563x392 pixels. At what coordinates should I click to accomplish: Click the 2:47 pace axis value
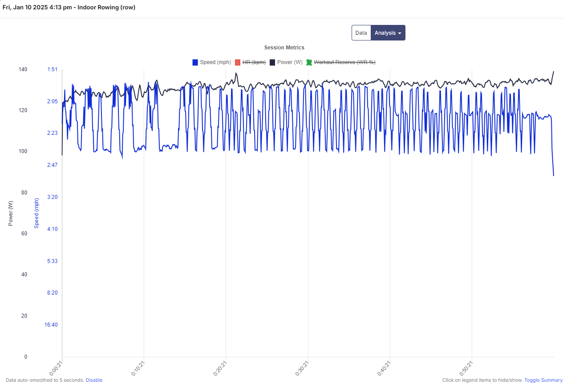[x=53, y=165]
